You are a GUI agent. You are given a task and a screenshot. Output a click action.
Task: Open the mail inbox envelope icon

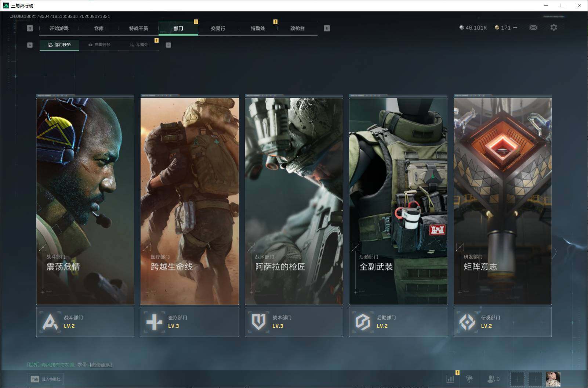[x=533, y=28]
